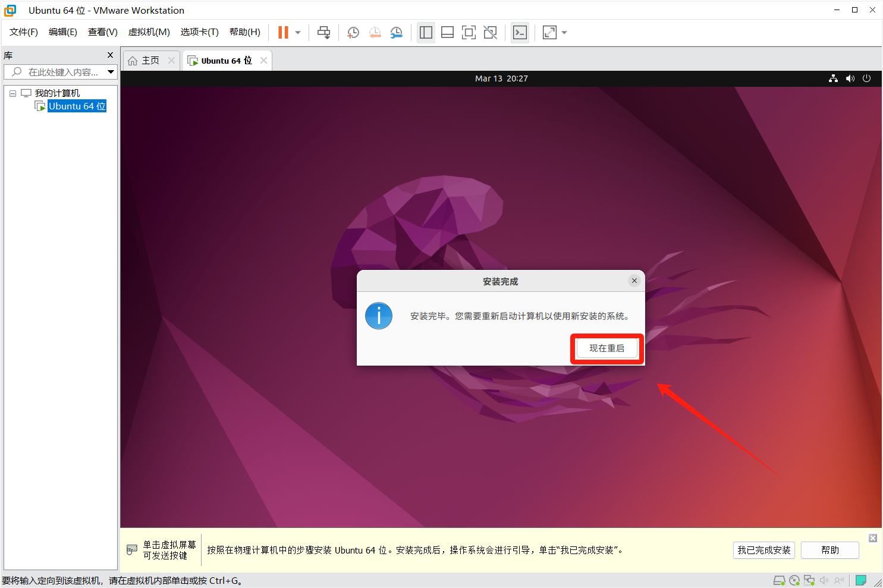The width and height of the screenshot is (883, 588).
Task: Click Send Ctrl+Alt+Del toolbar icon
Action: pyautogui.click(x=323, y=33)
